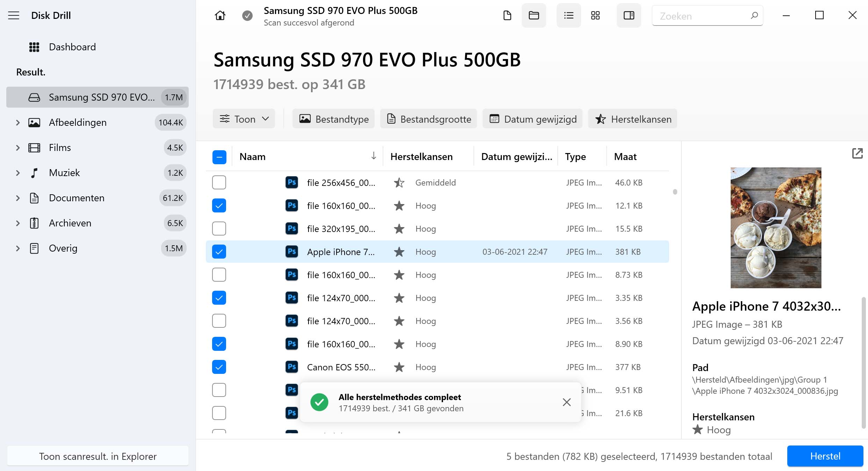Toggle the select-all checkbox in header
The height and width of the screenshot is (471, 868).
[219, 157]
